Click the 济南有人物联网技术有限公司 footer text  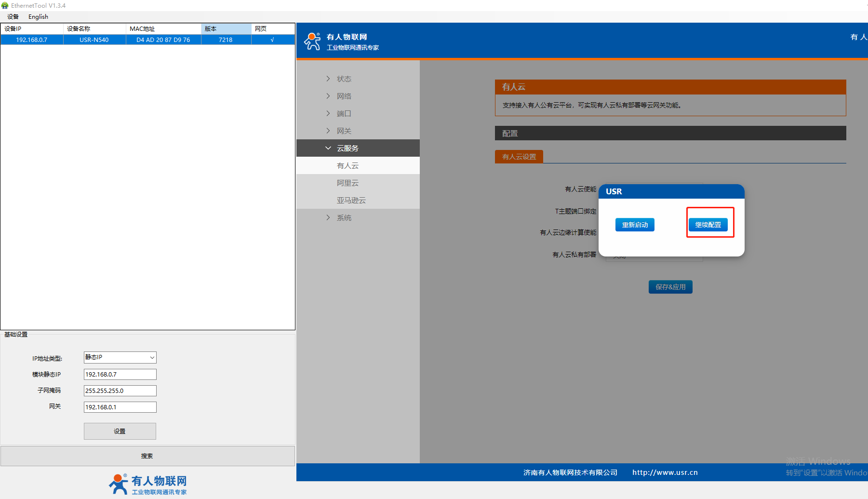click(570, 472)
